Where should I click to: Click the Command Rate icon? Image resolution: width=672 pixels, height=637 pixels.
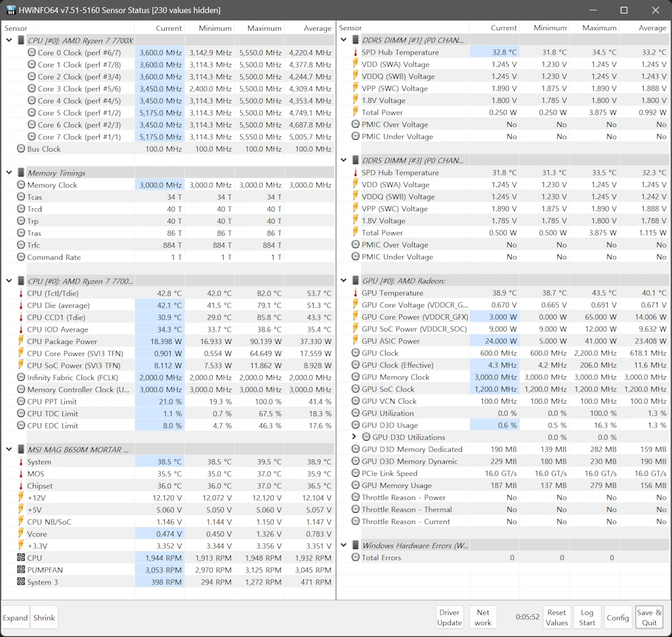click(21, 257)
